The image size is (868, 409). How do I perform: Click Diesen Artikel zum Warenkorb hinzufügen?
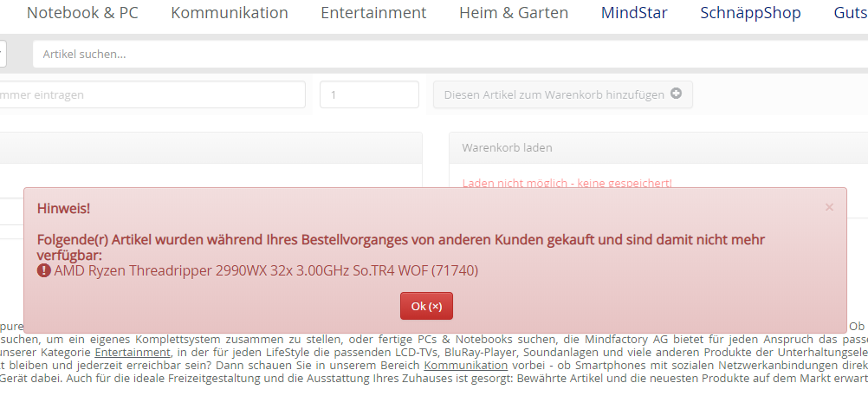tap(563, 94)
